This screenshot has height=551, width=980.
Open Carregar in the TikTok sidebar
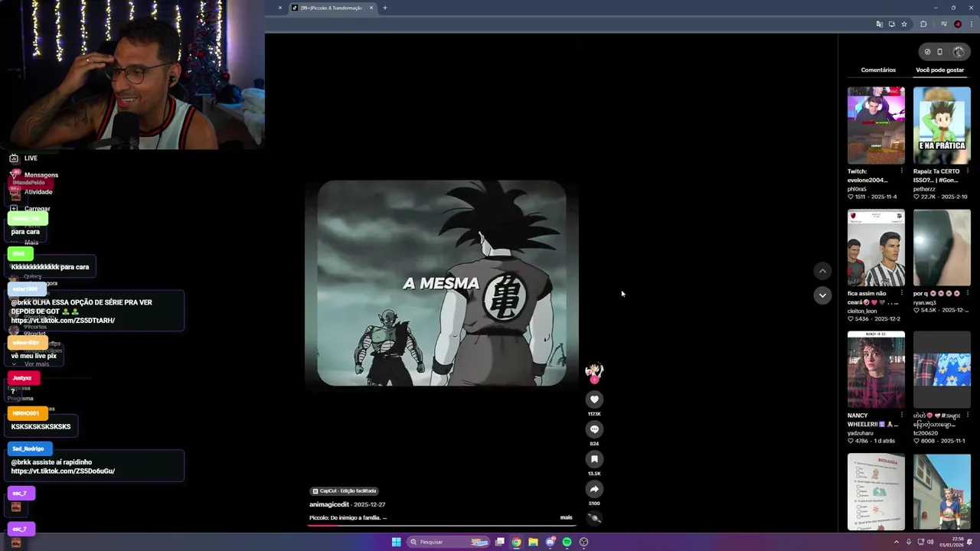pyautogui.click(x=30, y=208)
